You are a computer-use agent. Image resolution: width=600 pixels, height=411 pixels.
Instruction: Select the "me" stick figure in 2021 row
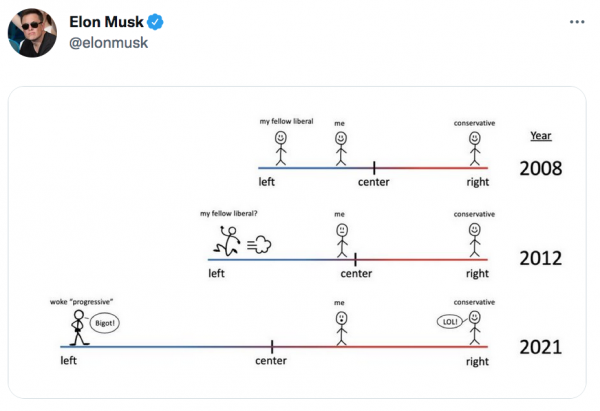tap(341, 328)
